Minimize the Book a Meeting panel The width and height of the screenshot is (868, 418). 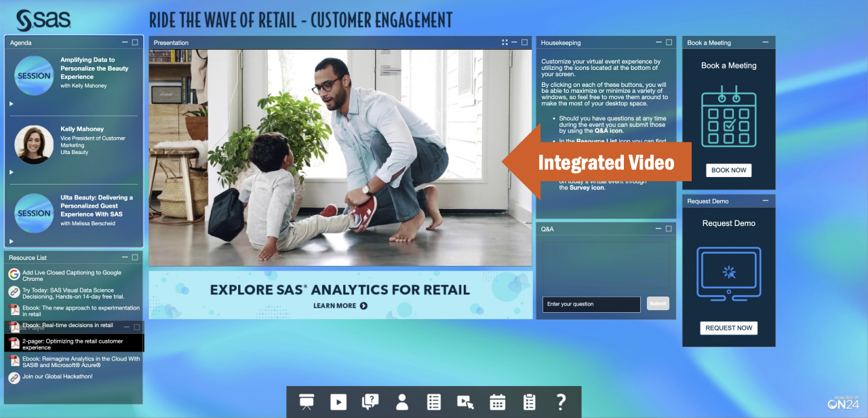pos(766,42)
